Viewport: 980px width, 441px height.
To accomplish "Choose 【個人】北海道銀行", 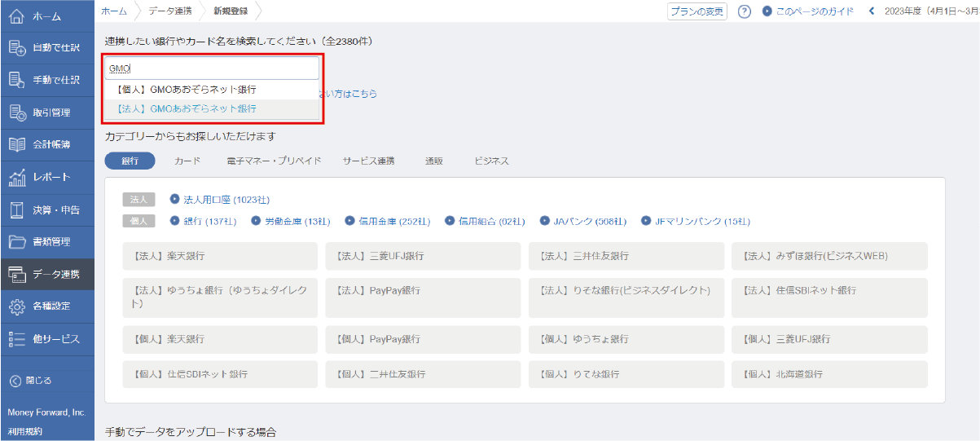I will [x=829, y=374].
